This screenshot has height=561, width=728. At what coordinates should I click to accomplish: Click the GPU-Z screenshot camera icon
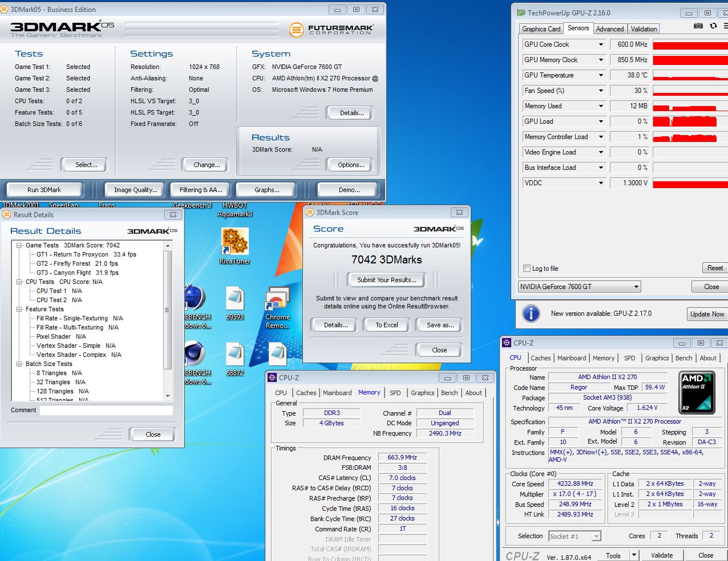[698, 26]
